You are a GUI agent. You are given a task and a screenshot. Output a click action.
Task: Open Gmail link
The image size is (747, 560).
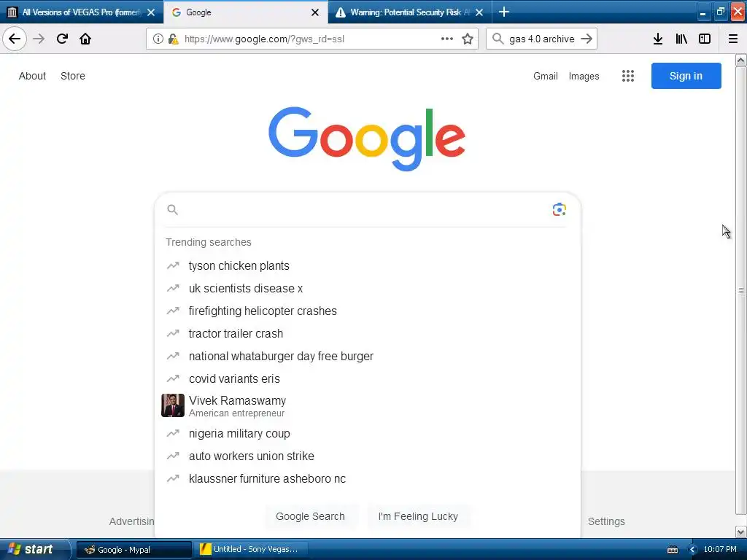[x=546, y=76]
